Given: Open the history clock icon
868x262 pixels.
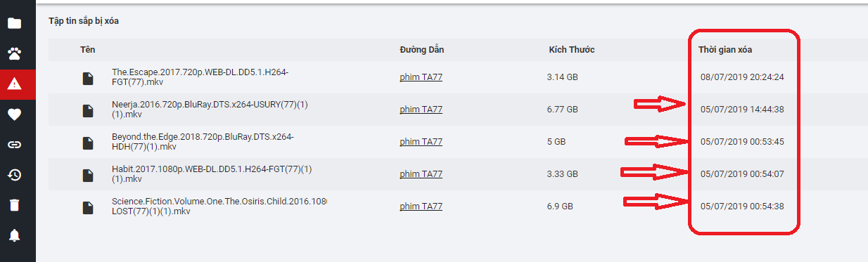Looking at the screenshot, I should click(x=14, y=175).
